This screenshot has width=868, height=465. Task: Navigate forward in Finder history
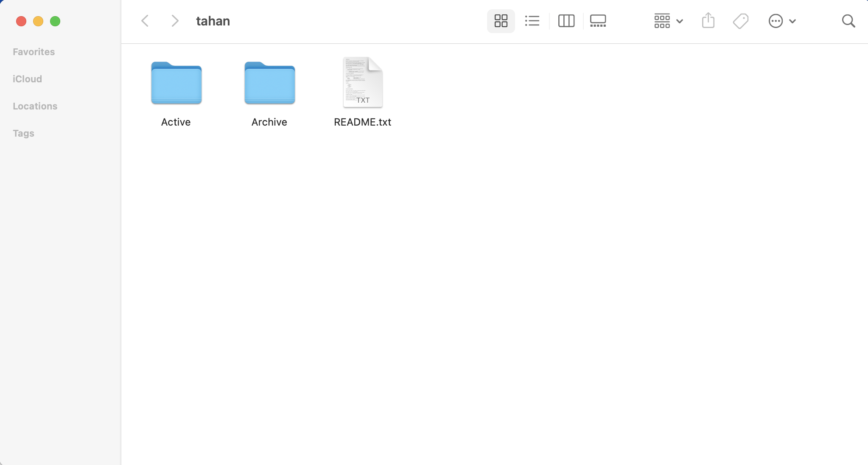click(x=175, y=21)
